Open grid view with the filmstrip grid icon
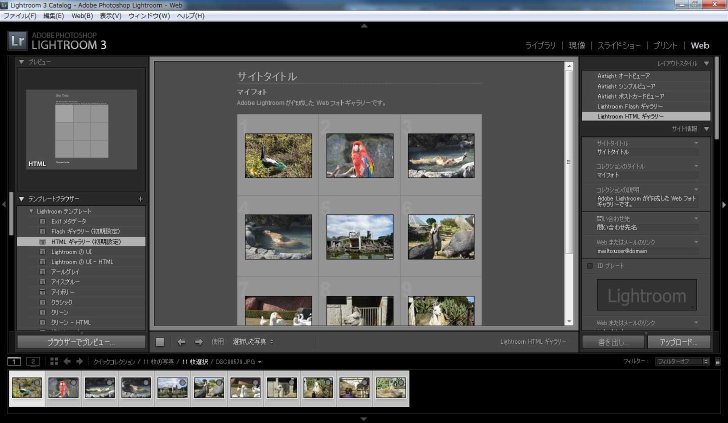The height and width of the screenshot is (423, 728). (x=54, y=361)
